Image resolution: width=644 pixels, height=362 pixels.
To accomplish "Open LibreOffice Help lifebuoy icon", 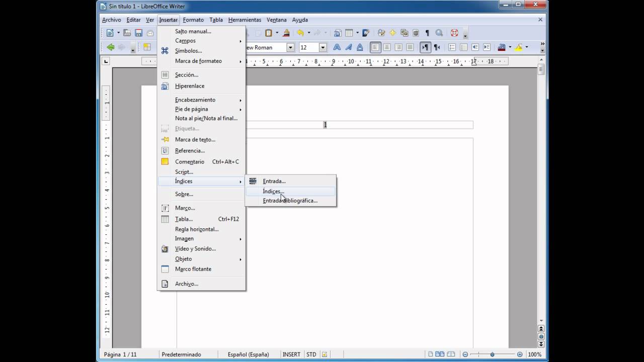I will 454,33.
